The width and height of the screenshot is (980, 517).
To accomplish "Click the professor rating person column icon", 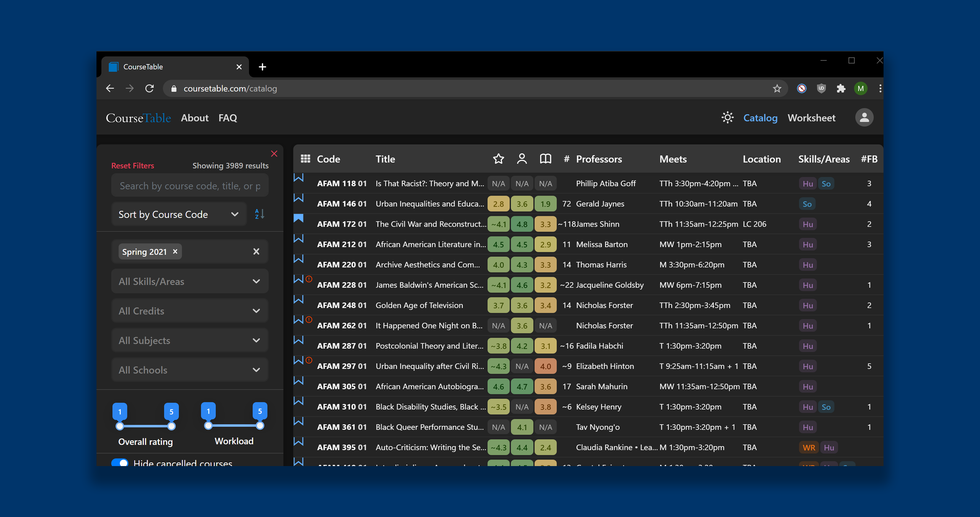I will click(522, 159).
